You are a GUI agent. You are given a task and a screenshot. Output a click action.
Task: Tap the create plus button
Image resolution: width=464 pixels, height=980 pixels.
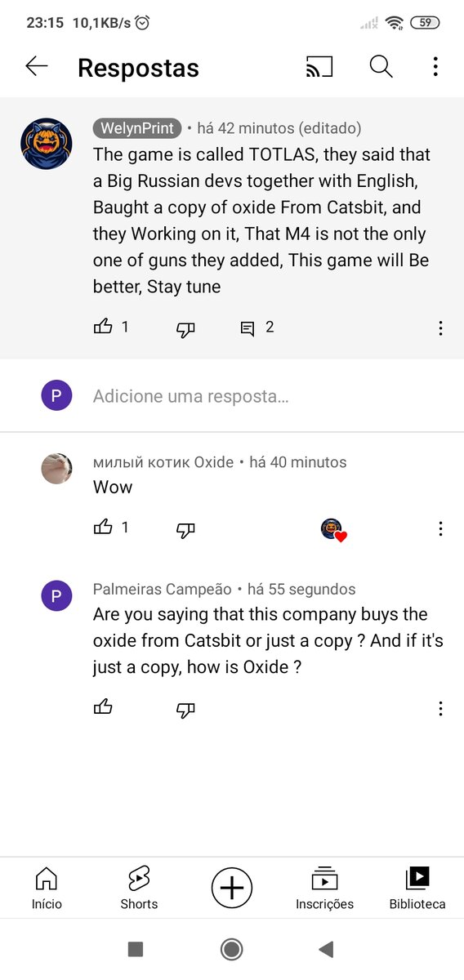coord(232,888)
